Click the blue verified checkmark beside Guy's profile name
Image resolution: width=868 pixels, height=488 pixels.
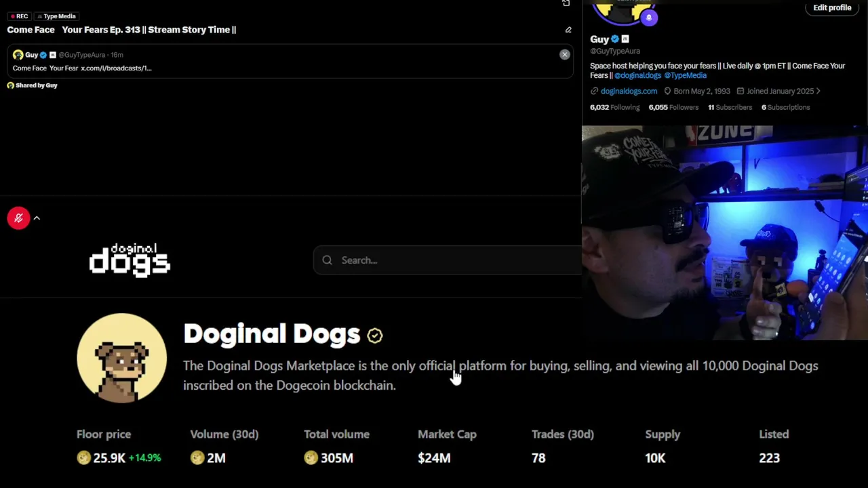tap(615, 39)
